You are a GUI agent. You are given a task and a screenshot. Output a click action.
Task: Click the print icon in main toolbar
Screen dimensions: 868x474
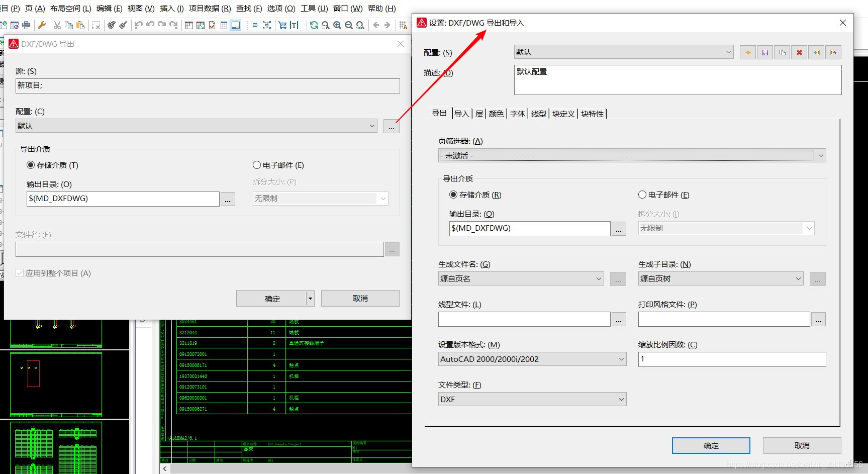point(26,25)
